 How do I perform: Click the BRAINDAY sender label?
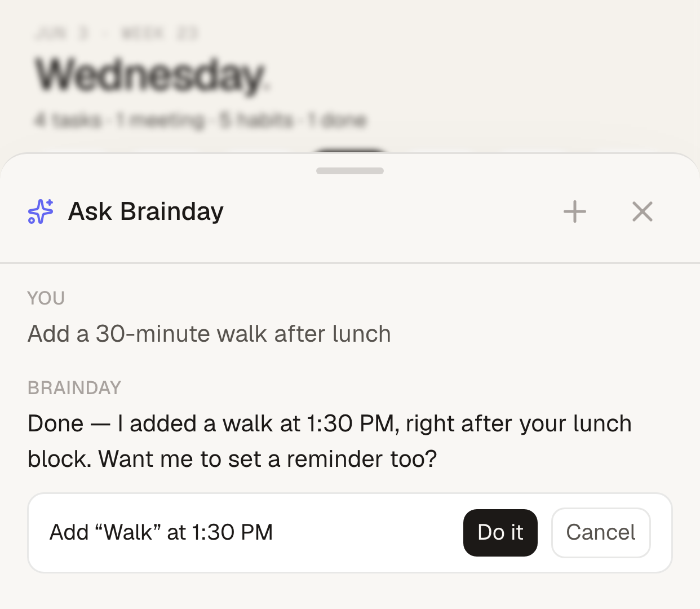[74, 388]
